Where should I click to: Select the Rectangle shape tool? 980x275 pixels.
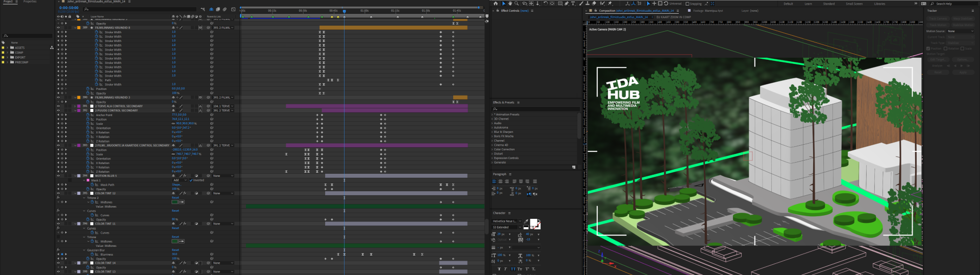coord(560,4)
